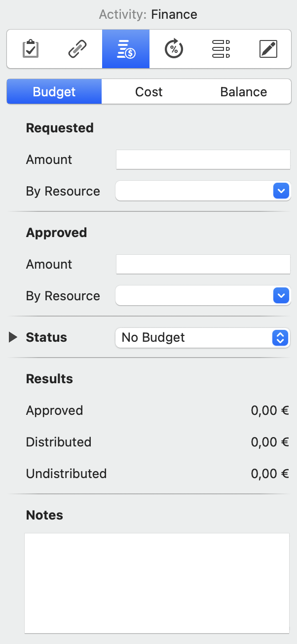Expand the Status disclosure triangle
297x644 pixels.
click(x=13, y=337)
